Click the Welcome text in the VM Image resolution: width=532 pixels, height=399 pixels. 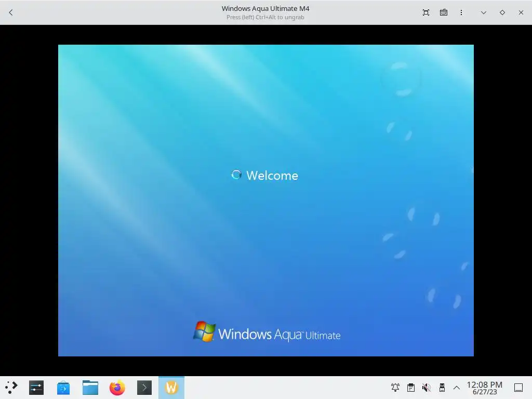point(272,176)
